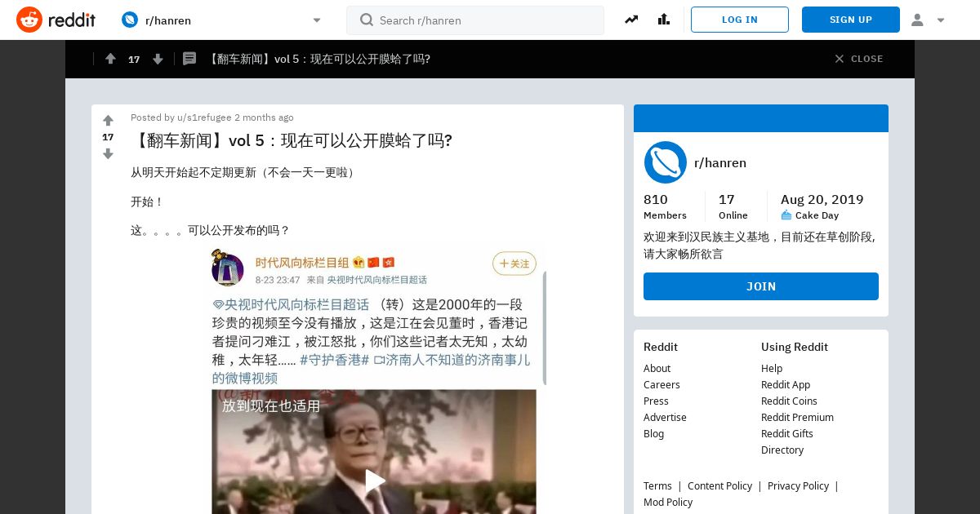This screenshot has width=980, height=514.
Task: Open the About footer link
Action: (x=657, y=369)
